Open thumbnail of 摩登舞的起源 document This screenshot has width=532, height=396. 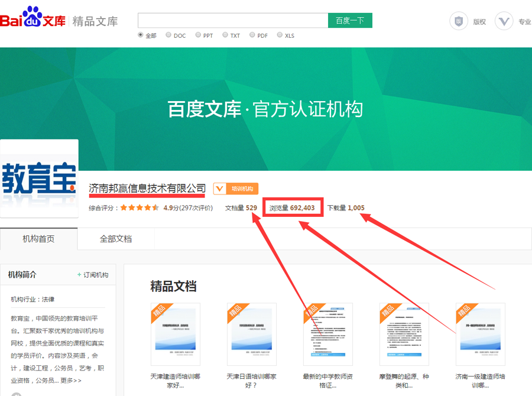point(404,334)
